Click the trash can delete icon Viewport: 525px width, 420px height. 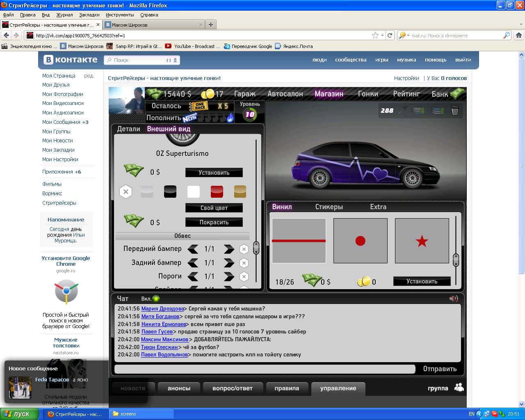(x=455, y=111)
